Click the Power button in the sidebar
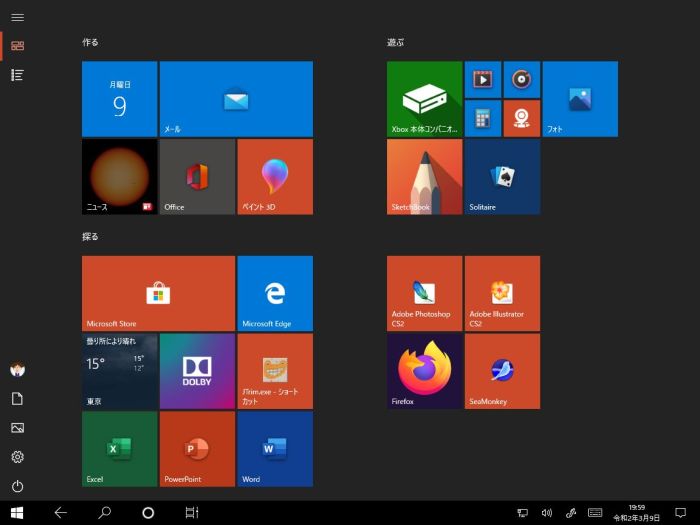Screen dimensions: 700x525 coord(17,486)
